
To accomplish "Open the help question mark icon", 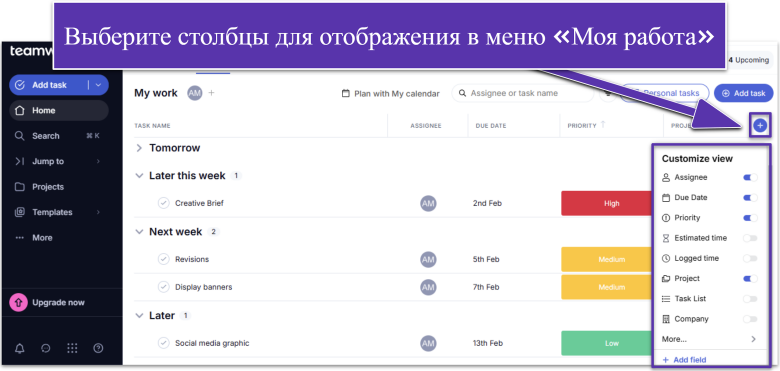I will pyautogui.click(x=98, y=348).
